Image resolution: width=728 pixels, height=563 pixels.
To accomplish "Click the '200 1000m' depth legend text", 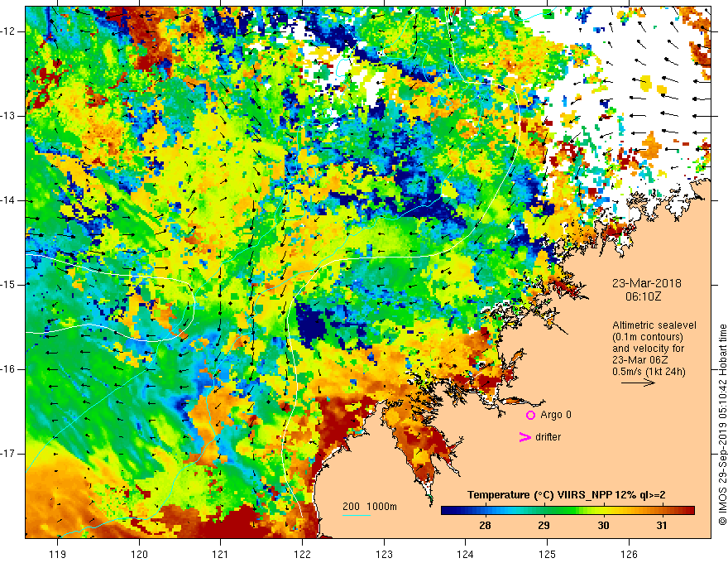I will [370, 507].
